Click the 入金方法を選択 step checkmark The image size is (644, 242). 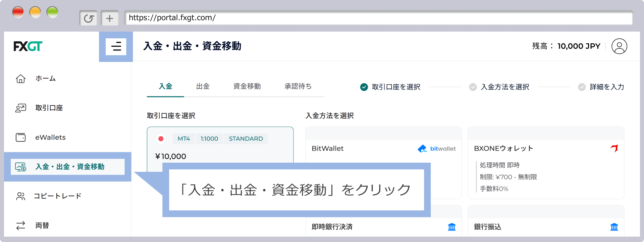473,87
